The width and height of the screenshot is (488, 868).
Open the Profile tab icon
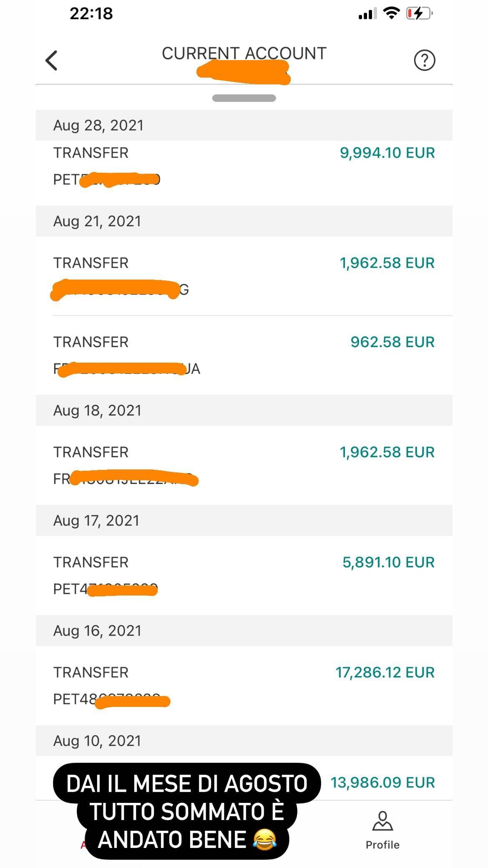(x=382, y=821)
